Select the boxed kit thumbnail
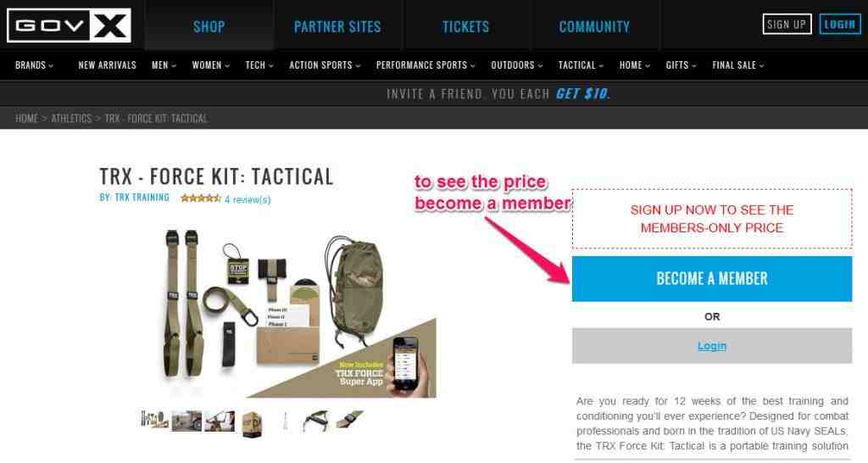 point(252,424)
